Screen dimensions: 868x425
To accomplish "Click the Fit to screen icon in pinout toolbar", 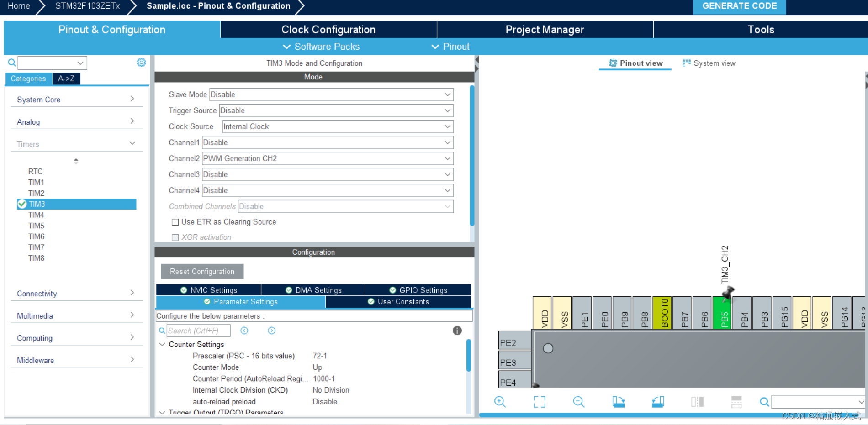I will point(540,402).
